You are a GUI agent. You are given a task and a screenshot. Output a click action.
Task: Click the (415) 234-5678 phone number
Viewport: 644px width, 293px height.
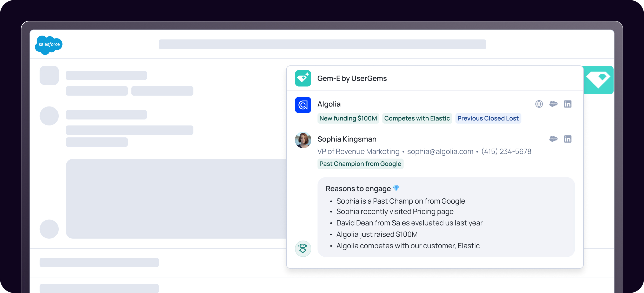(506, 151)
